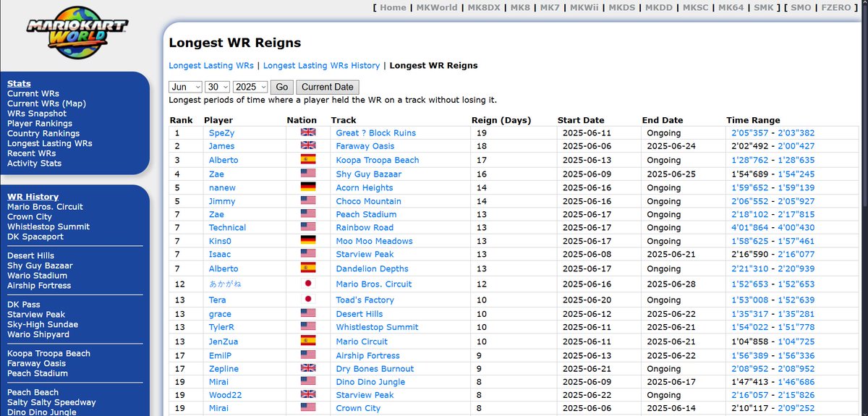Click the Current Date button

[x=327, y=87]
